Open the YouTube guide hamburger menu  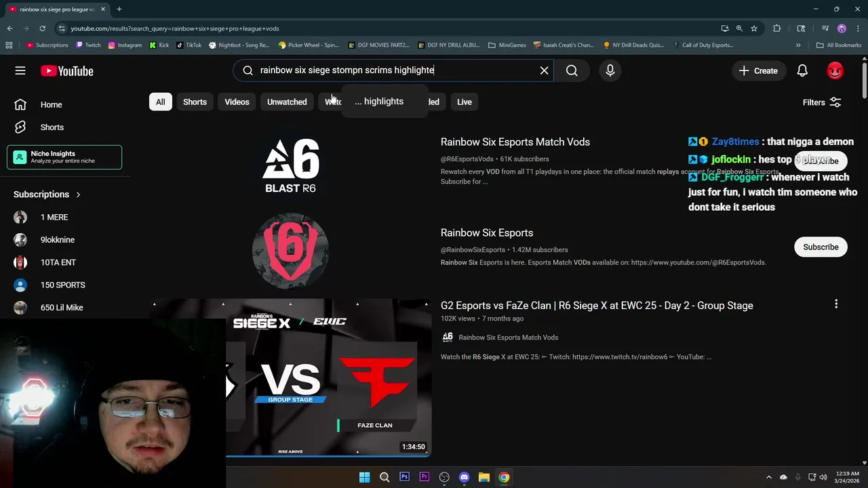click(x=20, y=70)
